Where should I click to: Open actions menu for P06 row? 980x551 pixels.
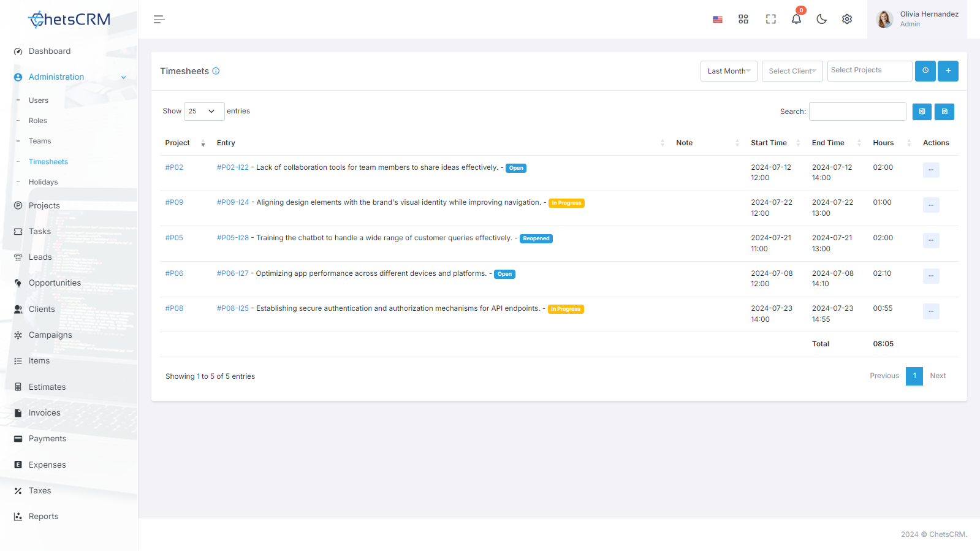[931, 276]
